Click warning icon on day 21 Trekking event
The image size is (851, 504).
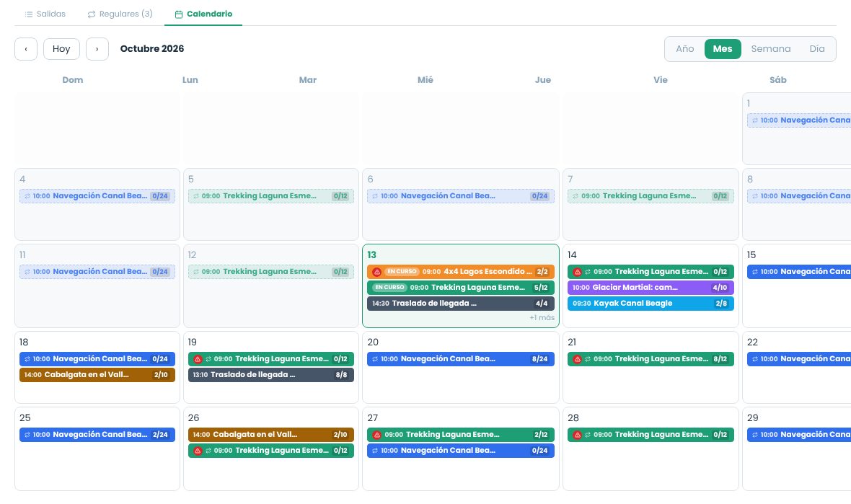[578, 359]
